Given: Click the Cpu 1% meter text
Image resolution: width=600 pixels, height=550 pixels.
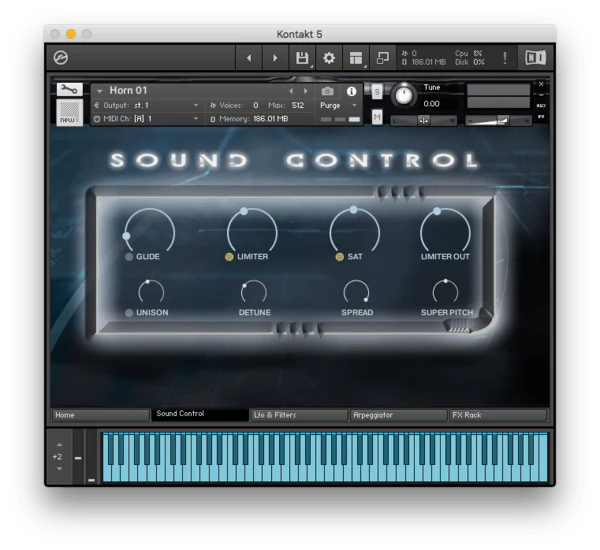Looking at the screenshot, I should click(469, 54).
